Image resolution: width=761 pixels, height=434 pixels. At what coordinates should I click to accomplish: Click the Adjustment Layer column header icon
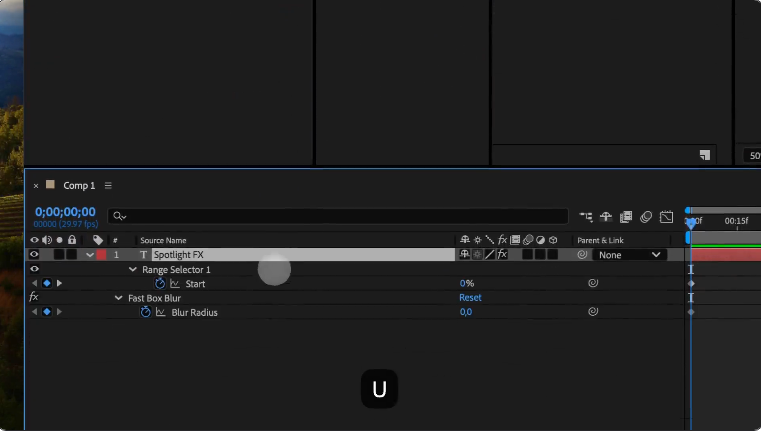[x=540, y=240]
